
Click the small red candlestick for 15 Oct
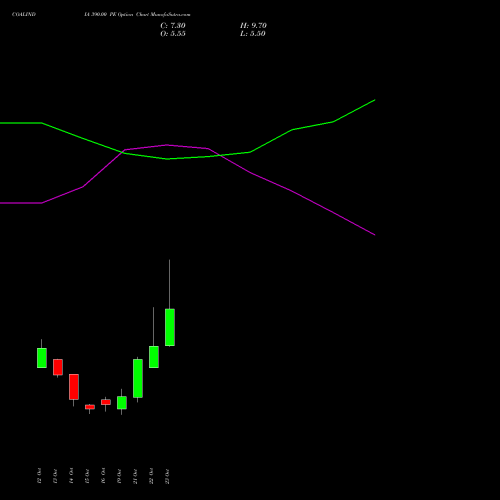[x=90, y=407]
